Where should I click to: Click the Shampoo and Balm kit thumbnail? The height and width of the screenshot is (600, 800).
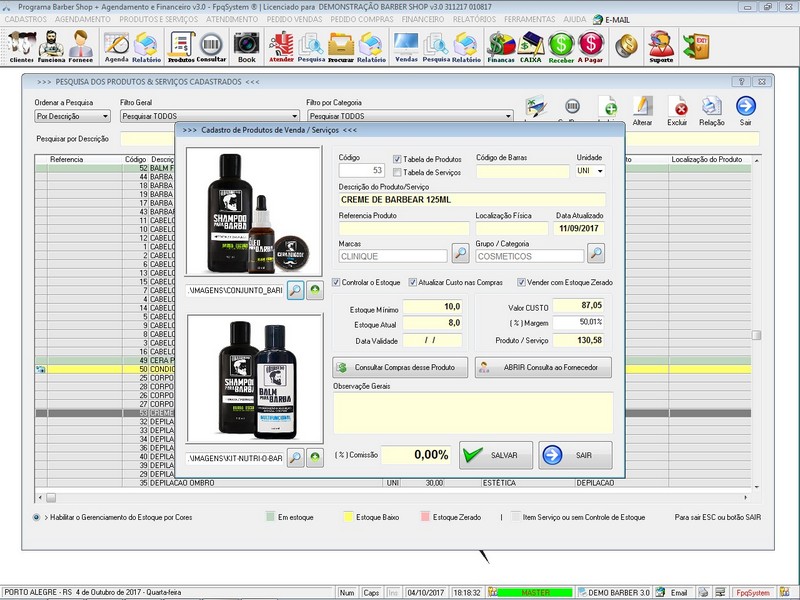(x=255, y=378)
